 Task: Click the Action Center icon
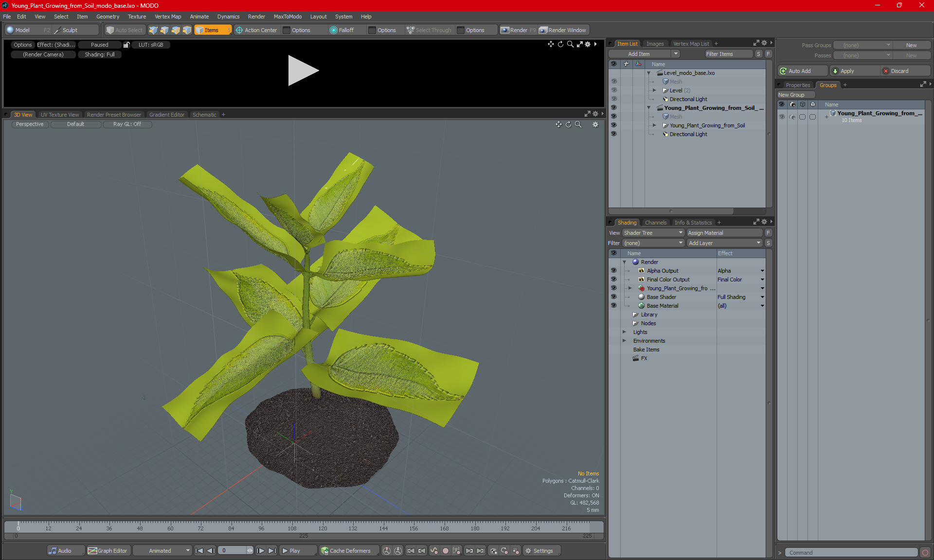click(x=239, y=30)
